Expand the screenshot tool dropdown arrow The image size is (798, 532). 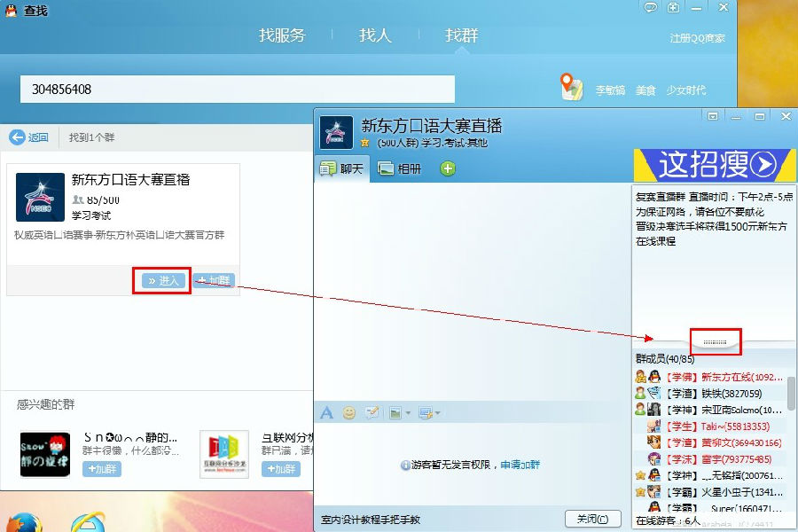tap(437, 413)
